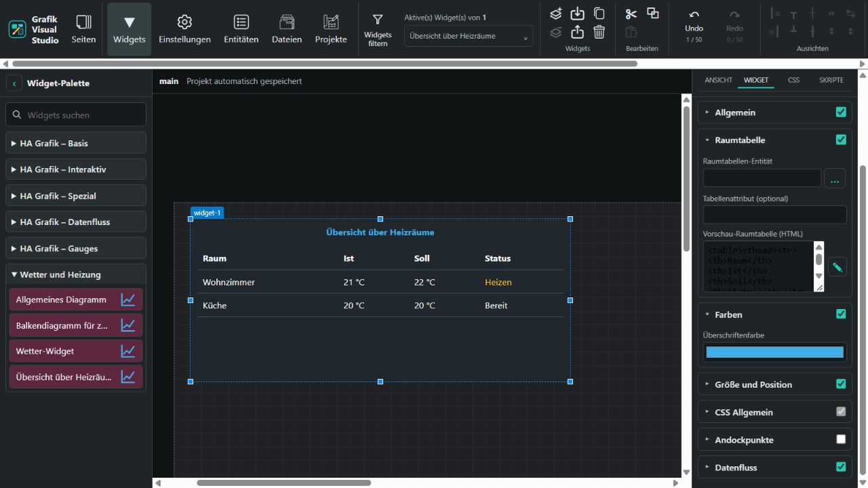Screen dimensions: 868x488
Task: Open the active widget dropdown
Action: [469, 37]
